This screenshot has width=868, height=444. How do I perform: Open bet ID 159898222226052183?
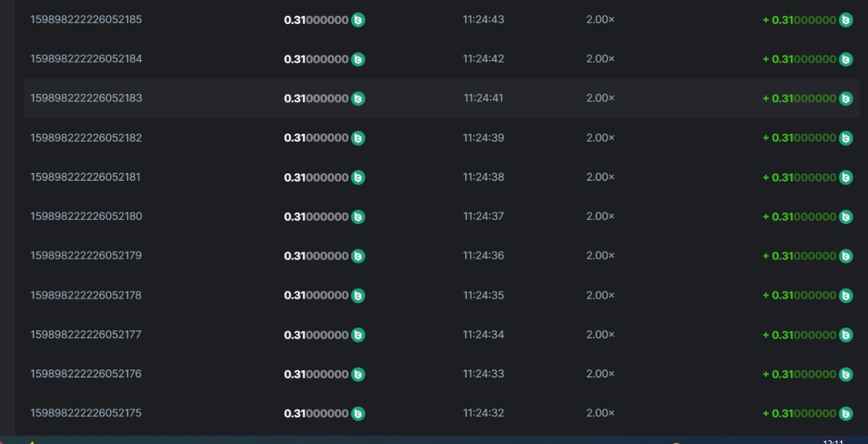click(x=86, y=98)
